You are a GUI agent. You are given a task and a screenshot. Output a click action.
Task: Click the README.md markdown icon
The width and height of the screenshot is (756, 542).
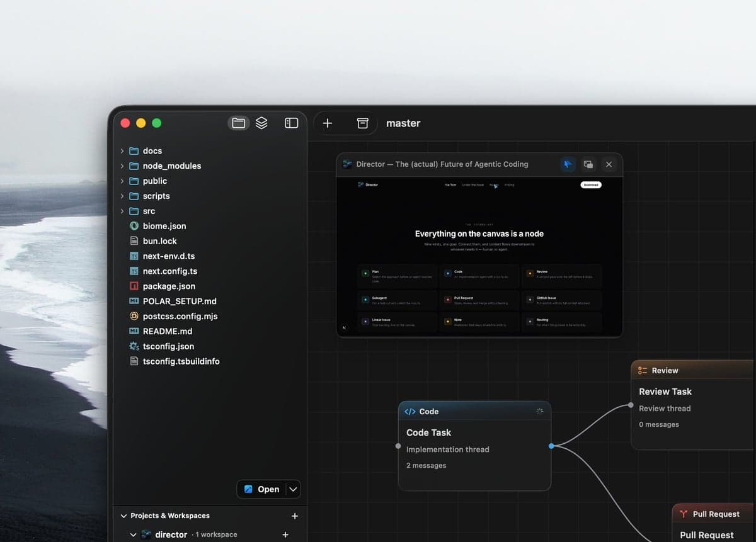coord(134,332)
